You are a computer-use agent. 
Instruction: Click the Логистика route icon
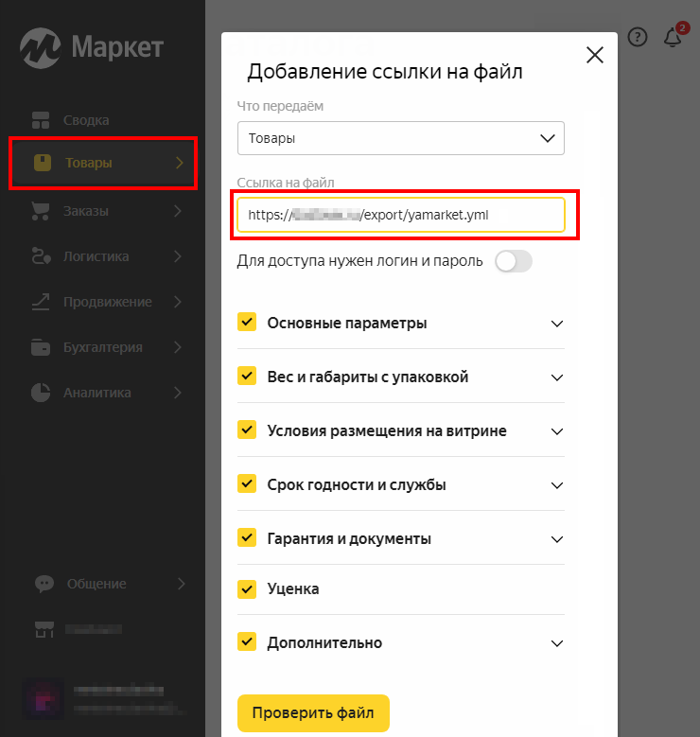(x=41, y=256)
